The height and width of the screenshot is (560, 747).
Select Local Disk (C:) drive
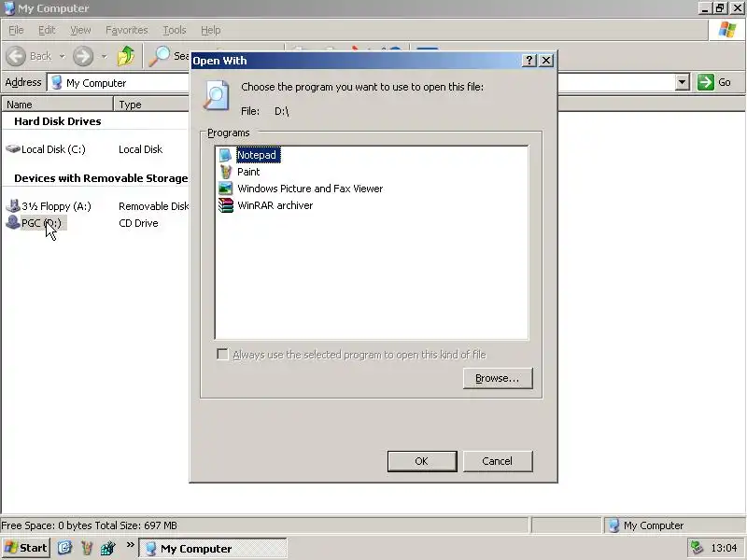click(x=46, y=149)
